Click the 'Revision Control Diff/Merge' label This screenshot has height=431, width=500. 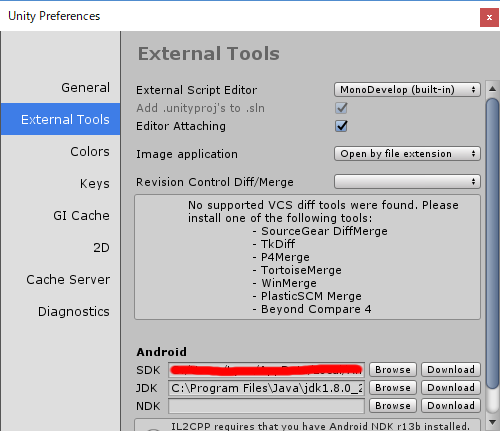215,182
